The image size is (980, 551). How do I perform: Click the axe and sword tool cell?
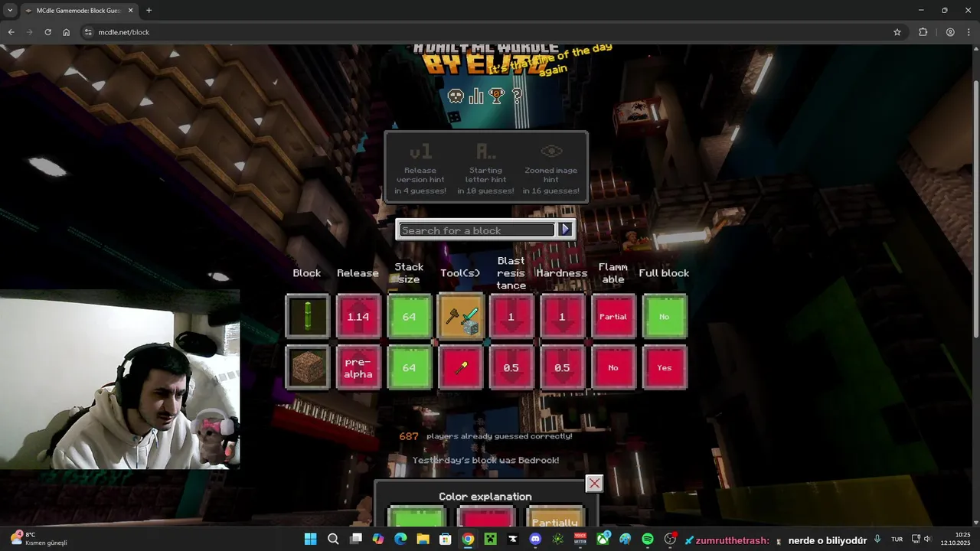(x=461, y=316)
